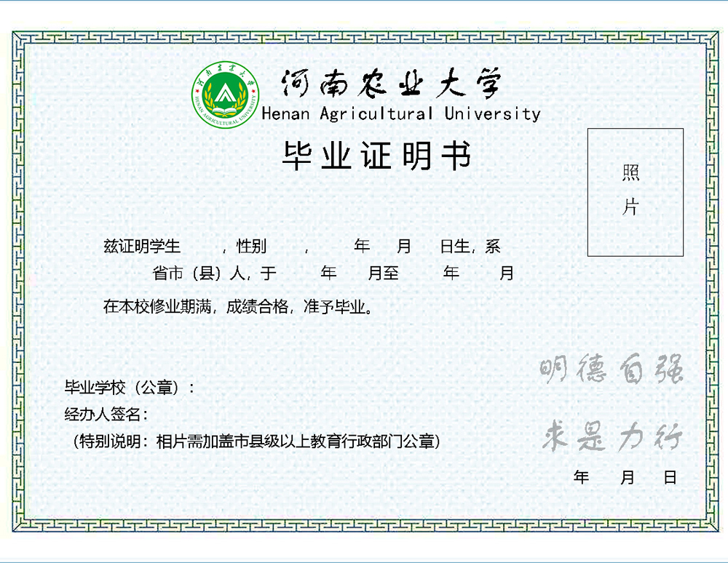Select the label 经办人签名:
Viewport: 728px width, 563px height.
[x=106, y=414]
